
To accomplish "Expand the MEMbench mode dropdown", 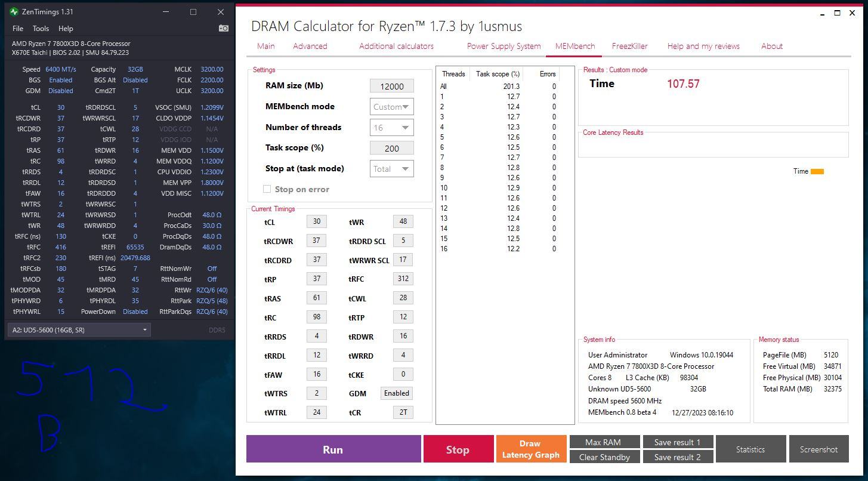I will click(392, 107).
